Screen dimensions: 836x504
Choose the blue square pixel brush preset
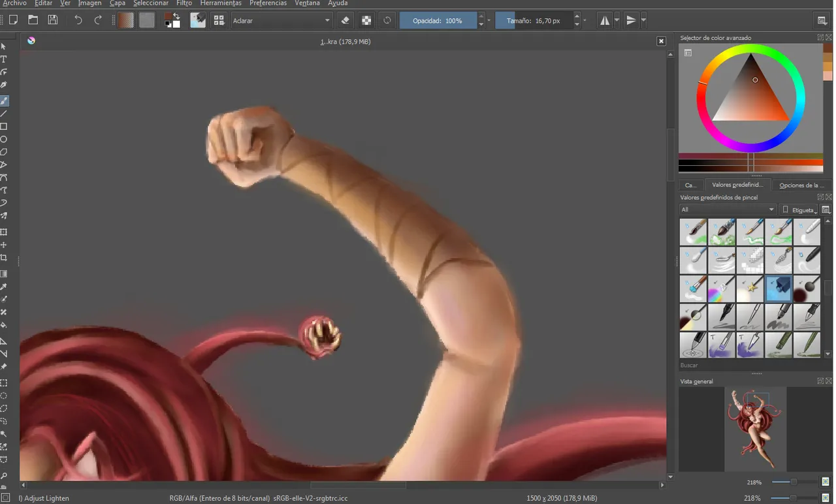779,289
